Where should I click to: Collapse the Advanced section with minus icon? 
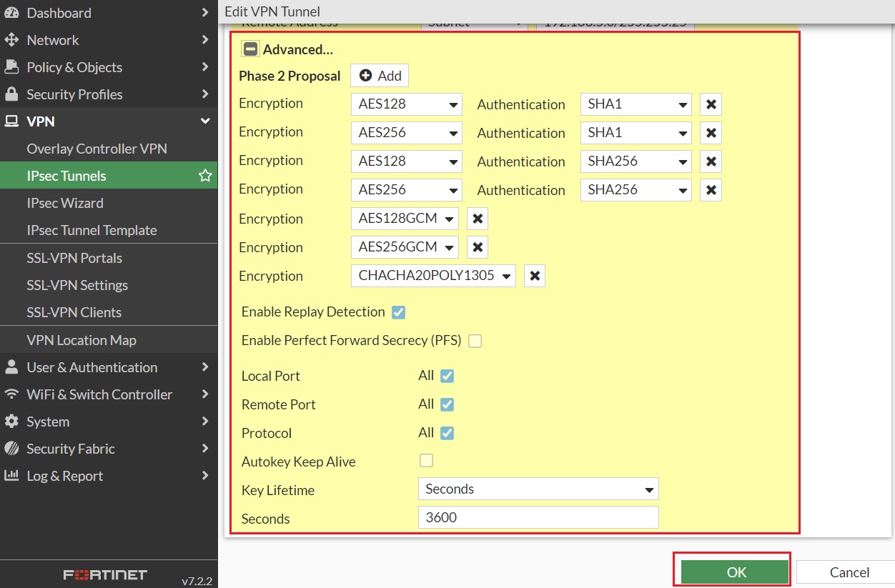tap(250, 49)
